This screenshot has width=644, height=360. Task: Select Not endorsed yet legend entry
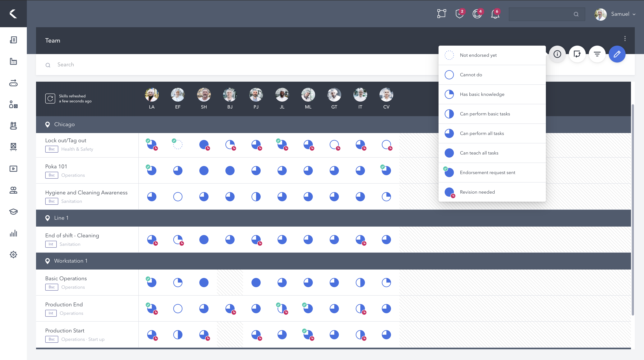click(x=492, y=55)
